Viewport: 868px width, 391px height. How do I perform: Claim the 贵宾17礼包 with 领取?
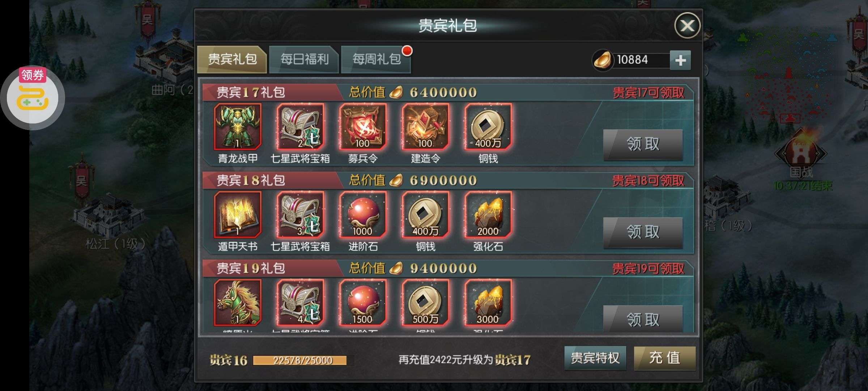(x=643, y=144)
